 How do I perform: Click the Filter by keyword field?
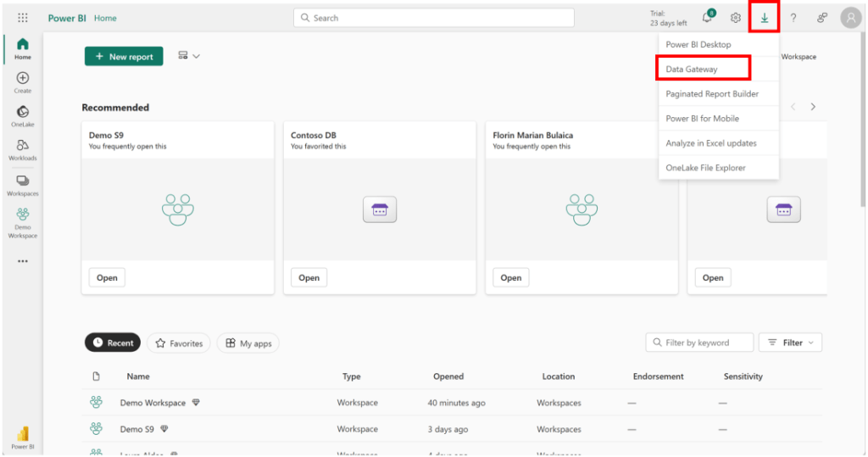tap(699, 343)
